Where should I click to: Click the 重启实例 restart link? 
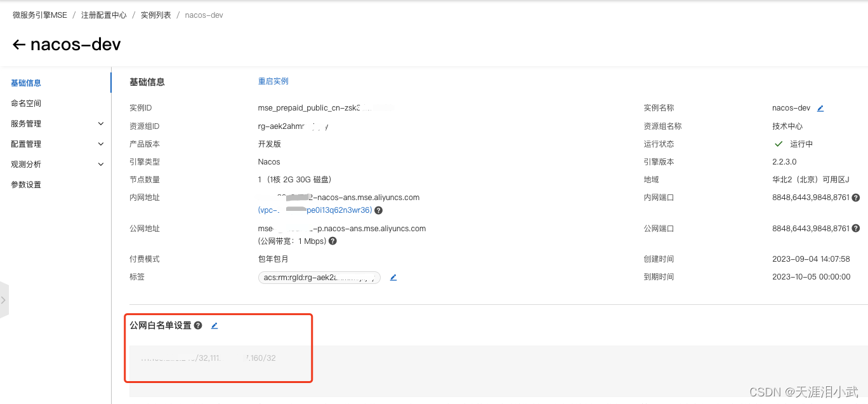pos(273,81)
